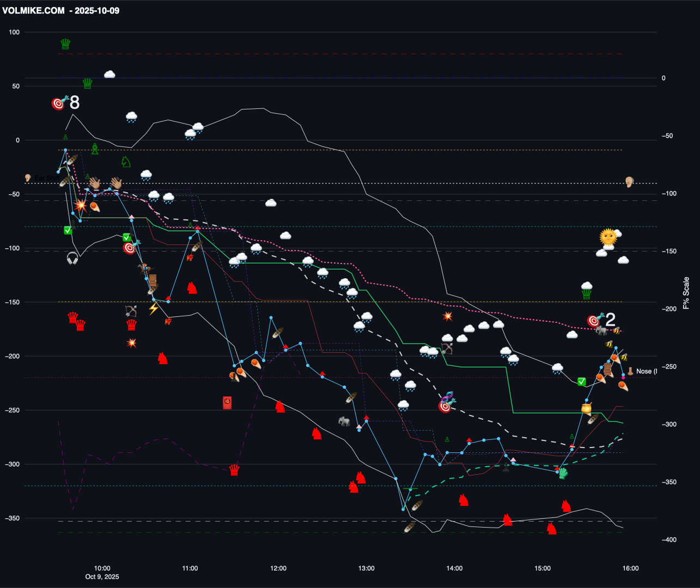Click the 50 value on left axis
Viewport: 700px width, 588px height.
[16, 86]
